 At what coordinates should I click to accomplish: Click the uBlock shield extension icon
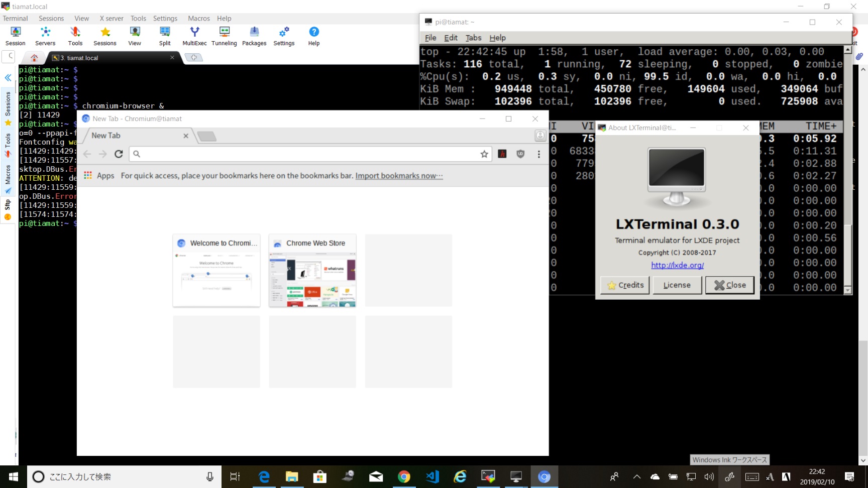tap(520, 154)
